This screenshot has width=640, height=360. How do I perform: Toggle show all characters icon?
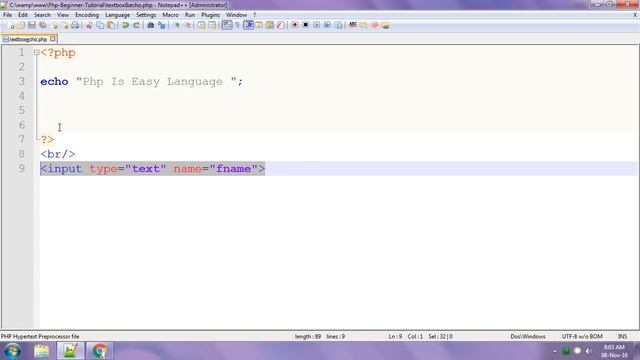tap(238, 25)
